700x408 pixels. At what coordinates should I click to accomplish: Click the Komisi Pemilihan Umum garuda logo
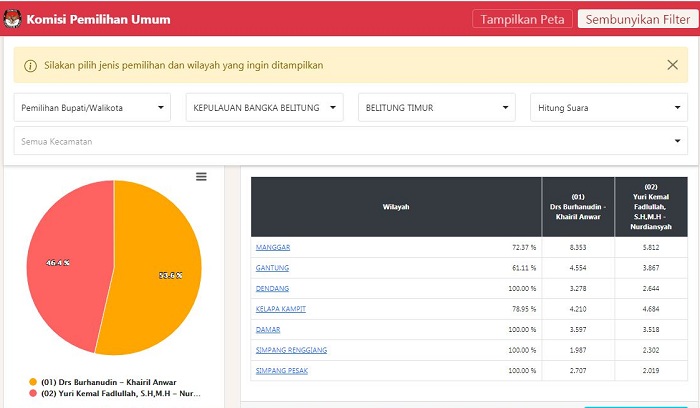click(12, 19)
